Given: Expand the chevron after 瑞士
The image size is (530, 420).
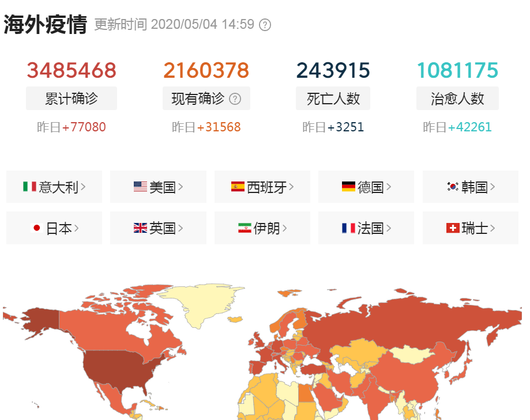Looking at the screenshot, I should tap(492, 229).
